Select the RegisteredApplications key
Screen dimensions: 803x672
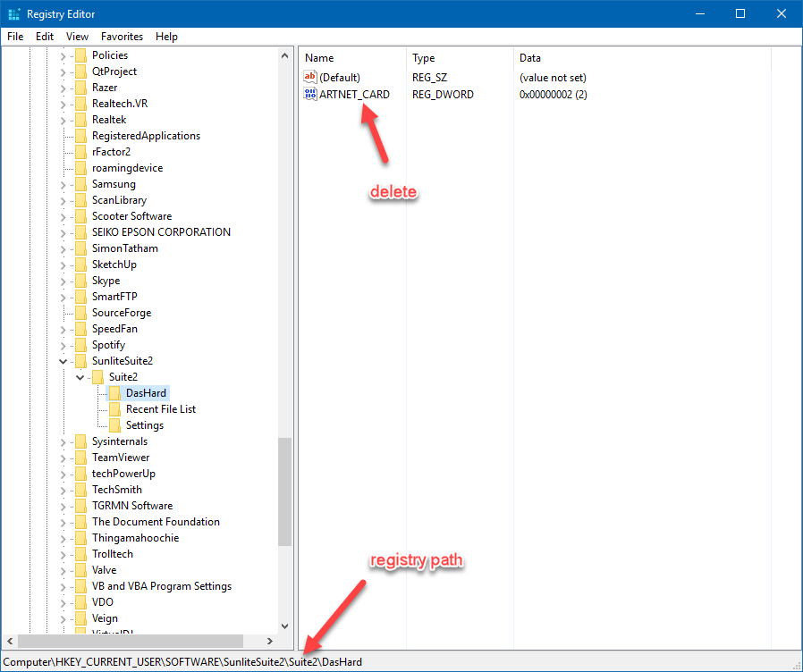pos(146,136)
